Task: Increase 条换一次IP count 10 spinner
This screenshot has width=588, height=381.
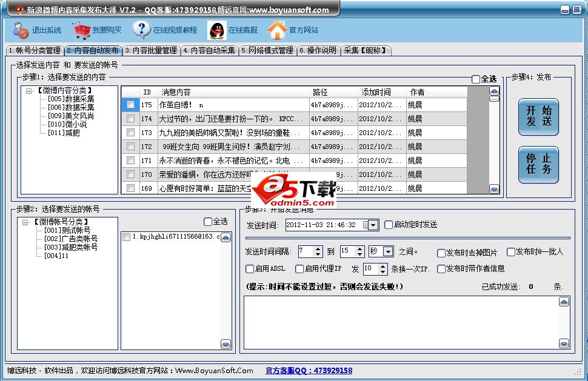Action: click(x=383, y=267)
